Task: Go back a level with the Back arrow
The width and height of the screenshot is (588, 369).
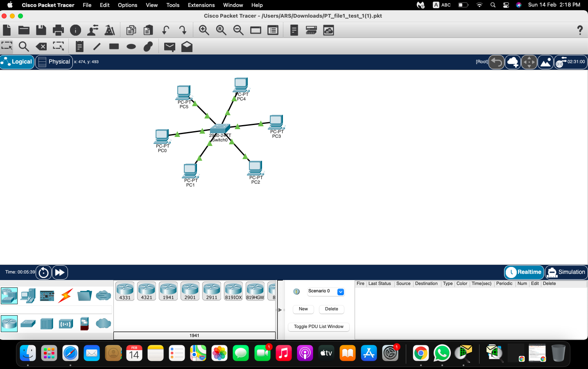Action: click(496, 62)
